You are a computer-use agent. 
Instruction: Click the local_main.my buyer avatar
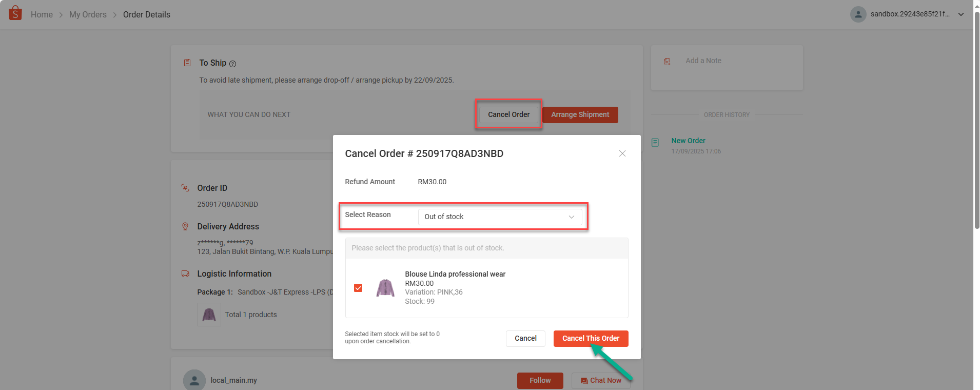click(x=194, y=380)
